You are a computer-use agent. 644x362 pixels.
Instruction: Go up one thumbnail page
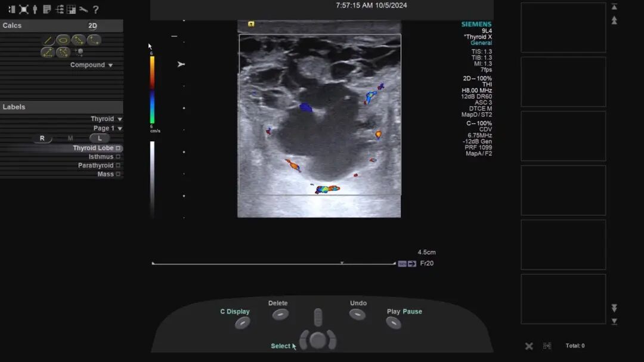pyautogui.click(x=614, y=20)
